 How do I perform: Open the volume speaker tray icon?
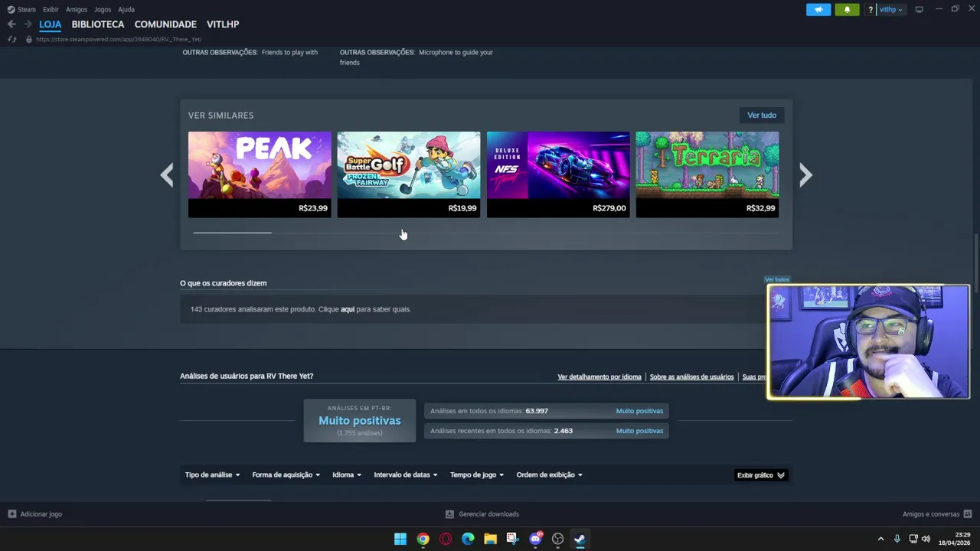click(x=926, y=539)
